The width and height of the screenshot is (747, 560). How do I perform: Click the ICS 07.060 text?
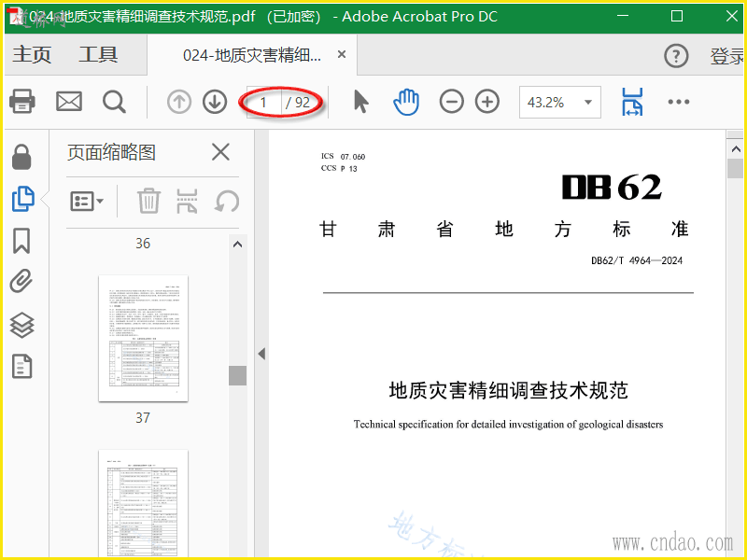coord(343,156)
